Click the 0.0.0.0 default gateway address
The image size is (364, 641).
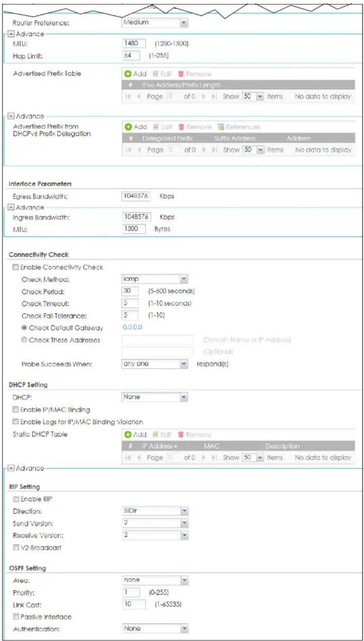[x=132, y=328]
